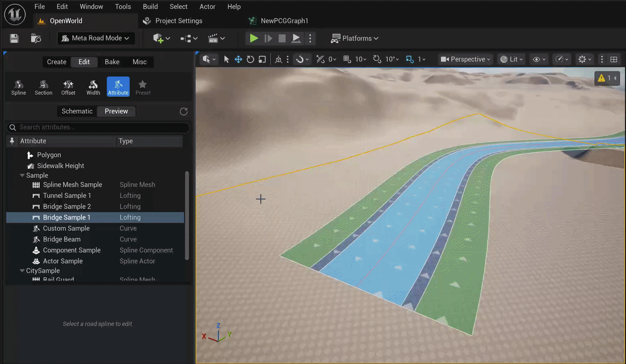The width and height of the screenshot is (626, 364).
Task: Click the attribute list vertical scrollbar
Action: 186,215
